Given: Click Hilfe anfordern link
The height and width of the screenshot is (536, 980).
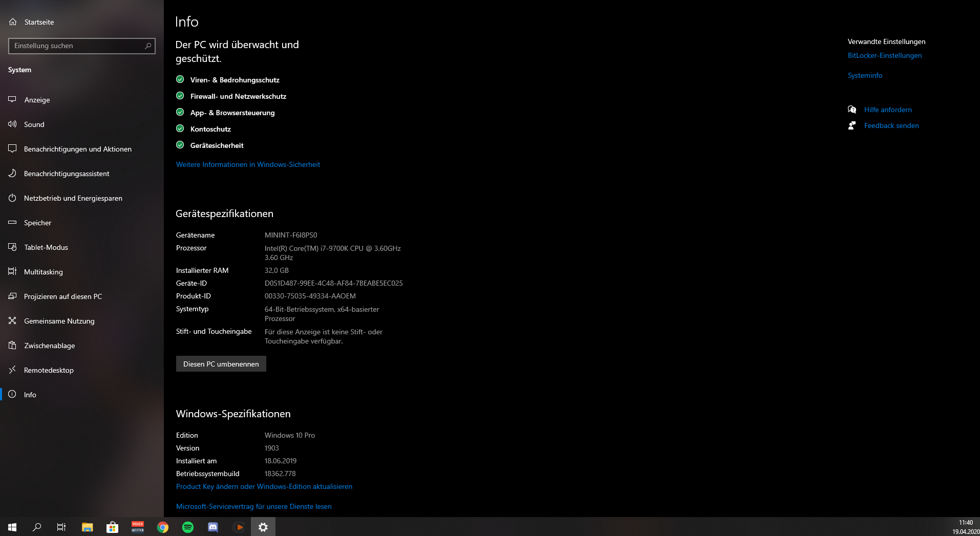Looking at the screenshot, I should (x=888, y=110).
